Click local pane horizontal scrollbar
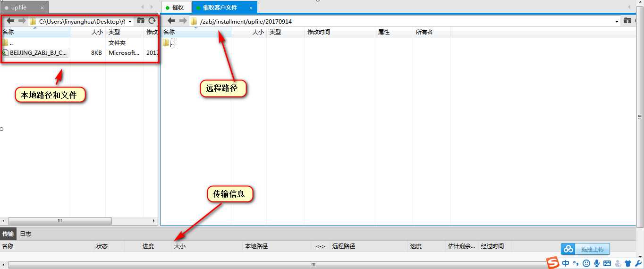 [60, 221]
